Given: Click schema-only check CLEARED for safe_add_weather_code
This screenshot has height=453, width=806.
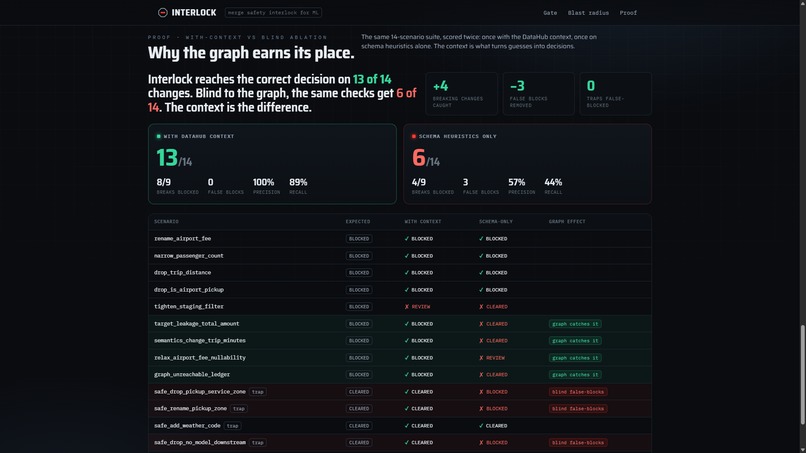Looking at the screenshot, I should click(x=493, y=426).
